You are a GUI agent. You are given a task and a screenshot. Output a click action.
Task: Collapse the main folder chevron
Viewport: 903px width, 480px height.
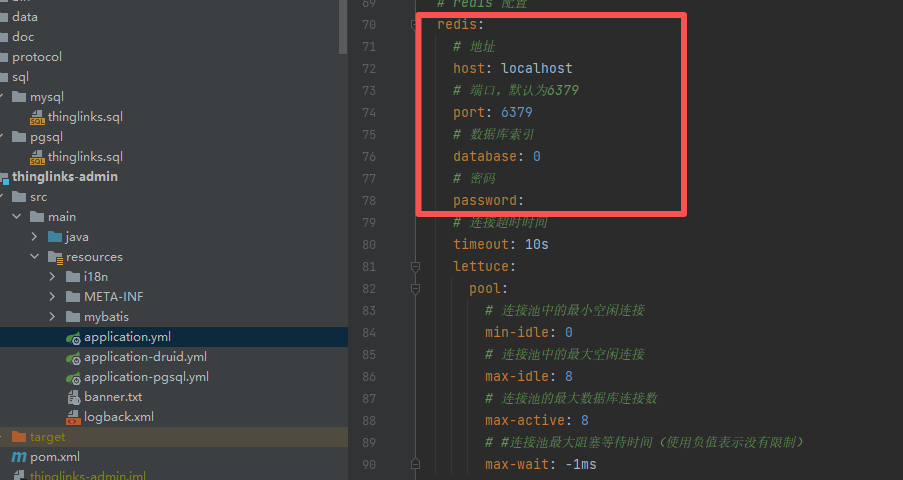(x=17, y=217)
